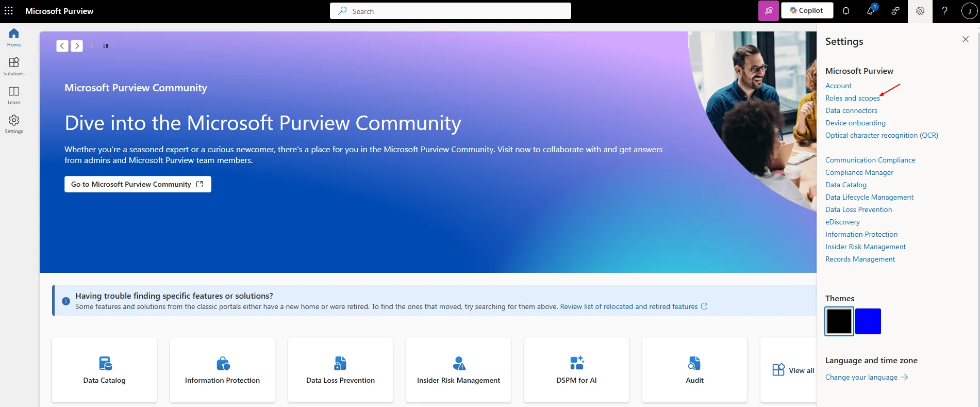980x407 pixels.
Task: Select the blue theme swatch
Action: click(868, 321)
